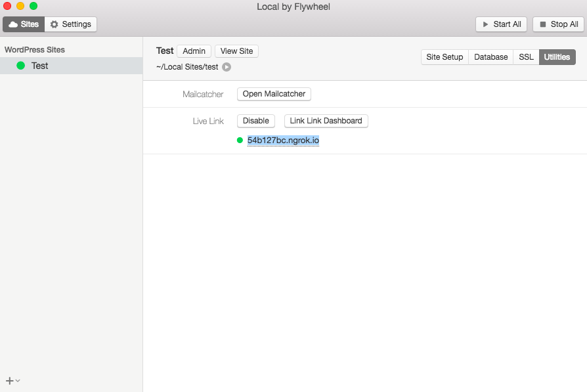Open the Settings view
Image resolution: width=587 pixels, height=392 pixels.
[x=71, y=24]
